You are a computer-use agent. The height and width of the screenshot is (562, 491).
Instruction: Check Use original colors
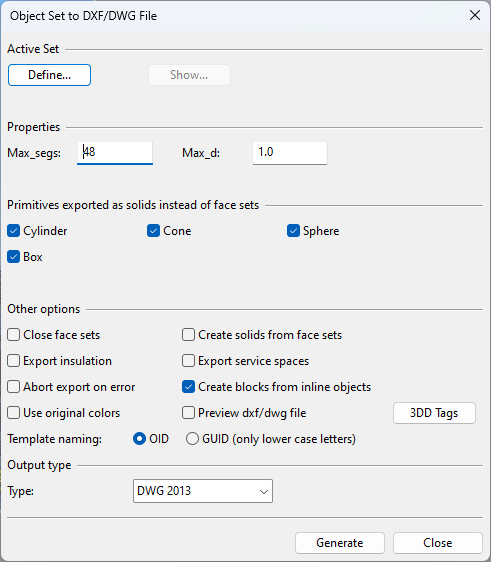14,413
